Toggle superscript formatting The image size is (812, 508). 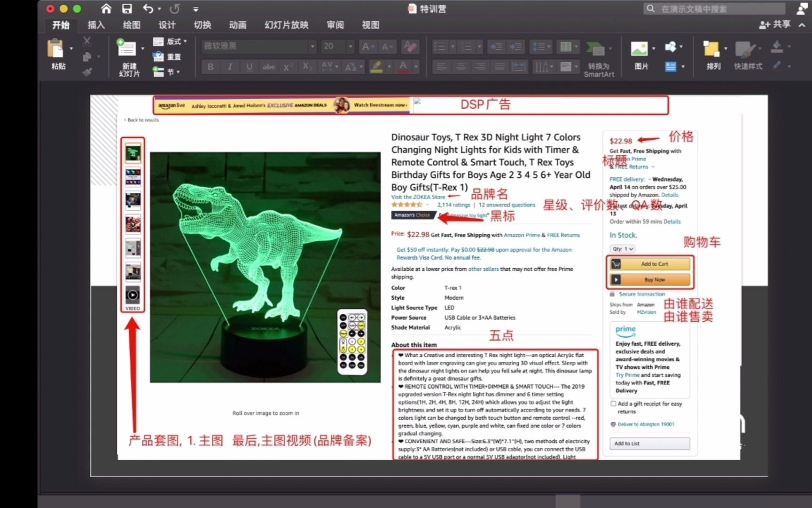click(x=288, y=67)
